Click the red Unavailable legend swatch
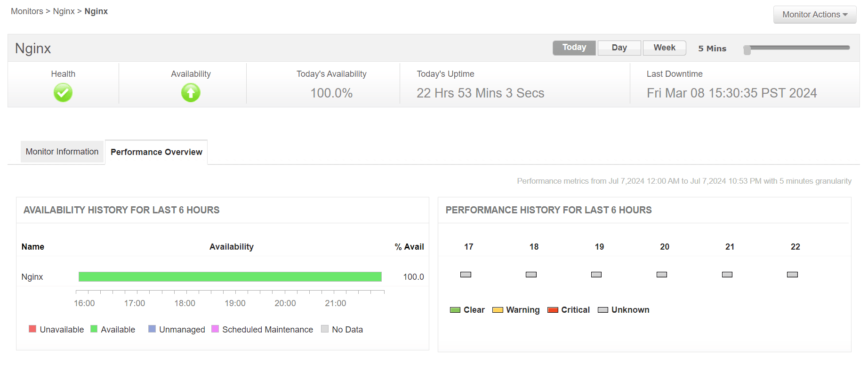The height and width of the screenshot is (365, 868). pyautogui.click(x=32, y=329)
